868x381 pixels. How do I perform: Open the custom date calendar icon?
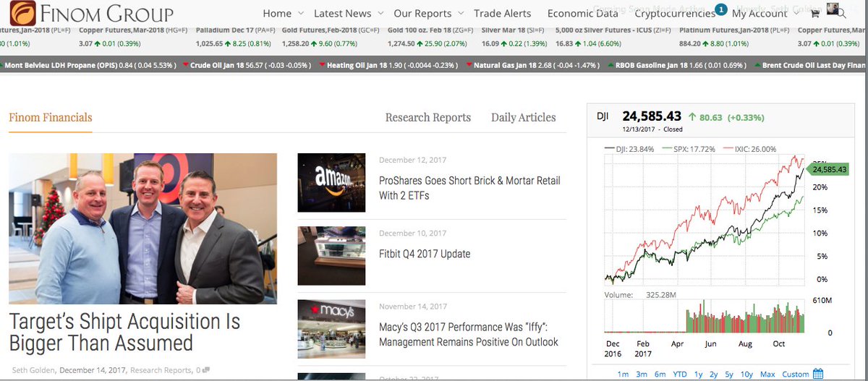[818, 374]
